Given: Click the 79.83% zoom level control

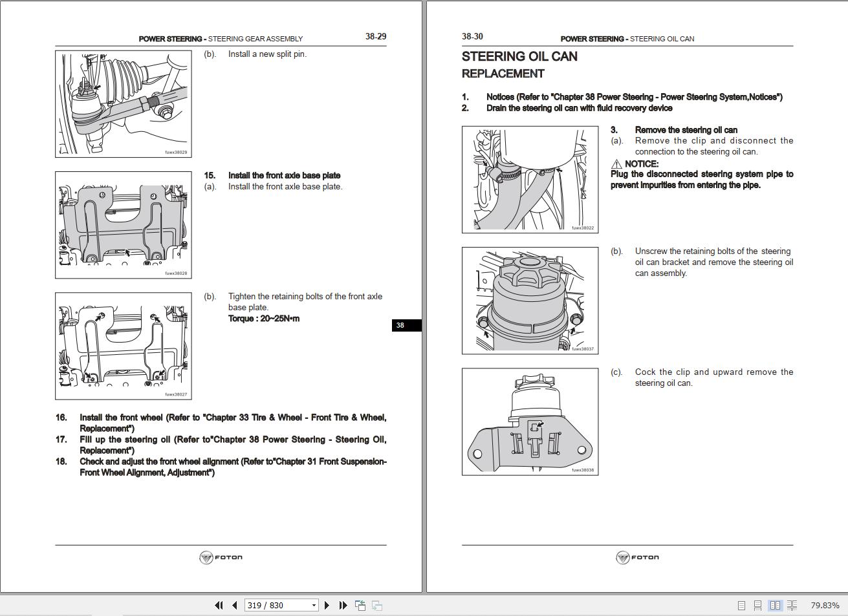Looking at the screenshot, I should 823,605.
